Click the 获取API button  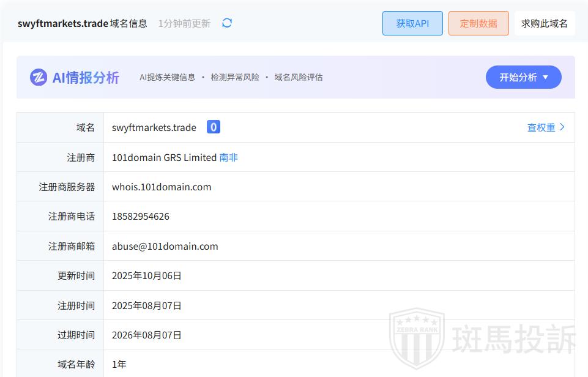[412, 23]
